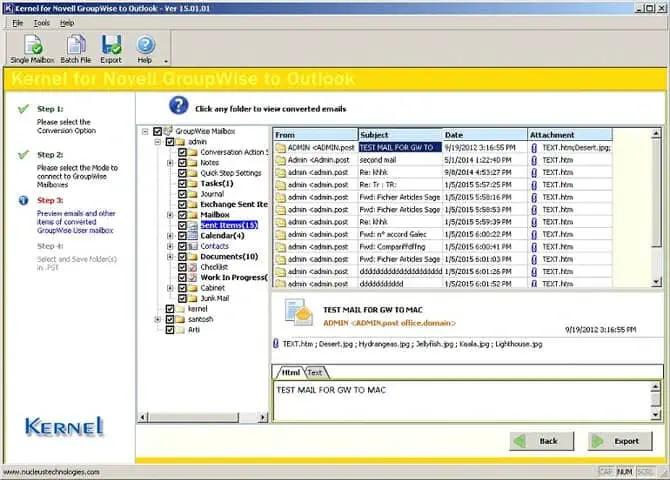Expand the Notes folder node
670x480 pixels.
170,162
